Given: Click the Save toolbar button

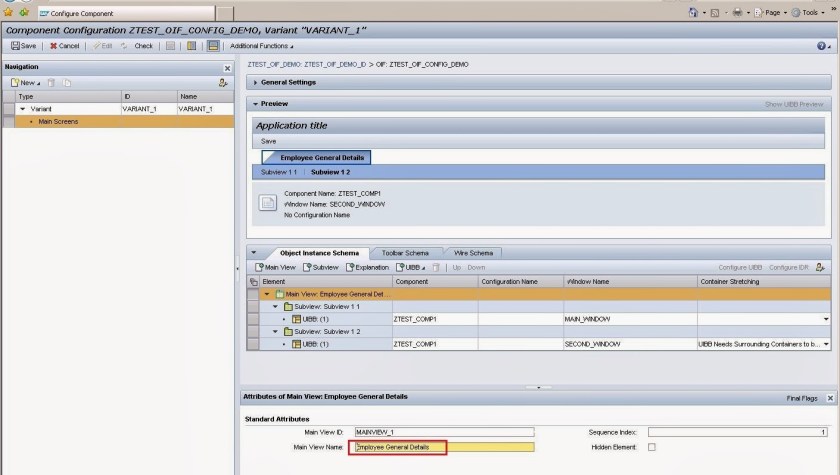Looking at the screenshot, I should point(23,46).
